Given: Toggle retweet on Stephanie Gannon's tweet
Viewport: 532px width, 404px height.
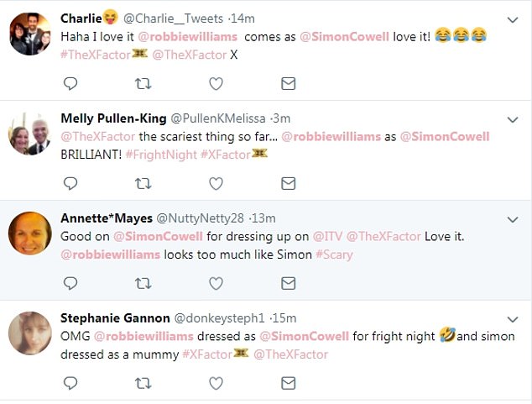Looking at the screenshot, I should [143, 383].
